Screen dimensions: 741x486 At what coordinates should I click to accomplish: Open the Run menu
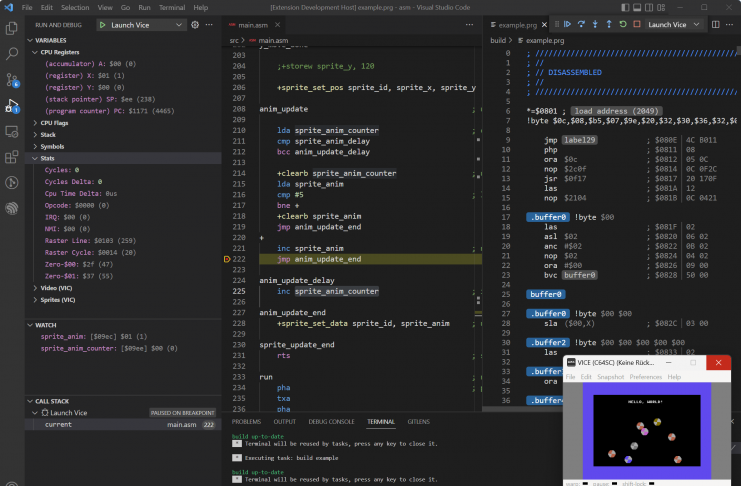click(x=144, y=8)
